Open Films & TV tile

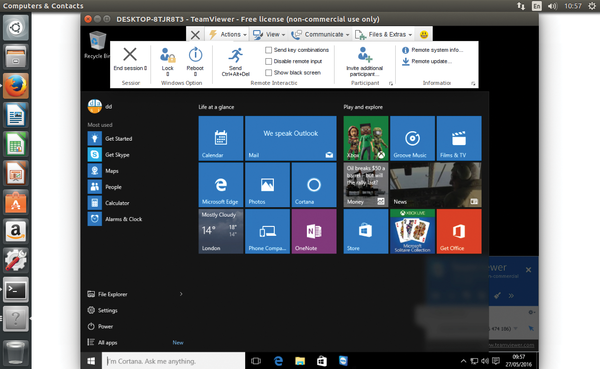click(459, 138)
